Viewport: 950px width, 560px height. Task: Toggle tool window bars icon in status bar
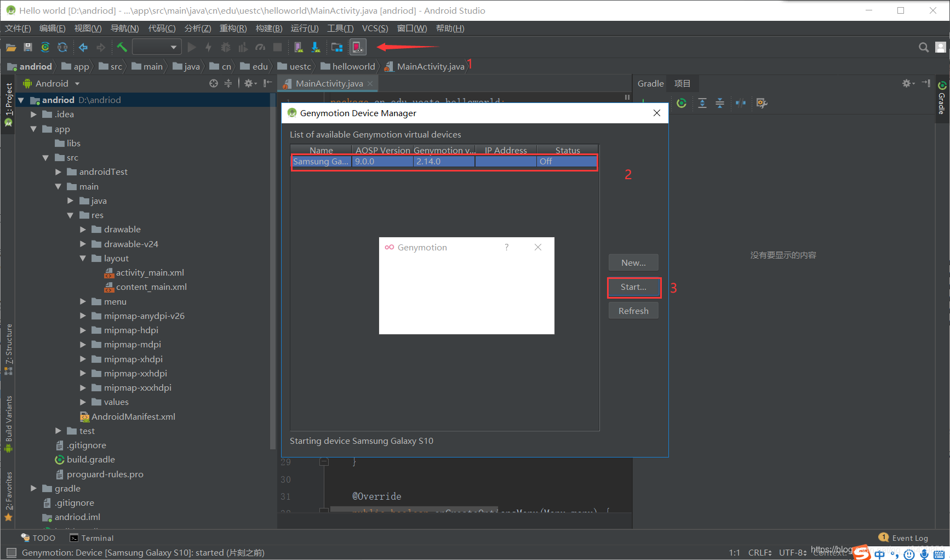click(x=11, y=553)
